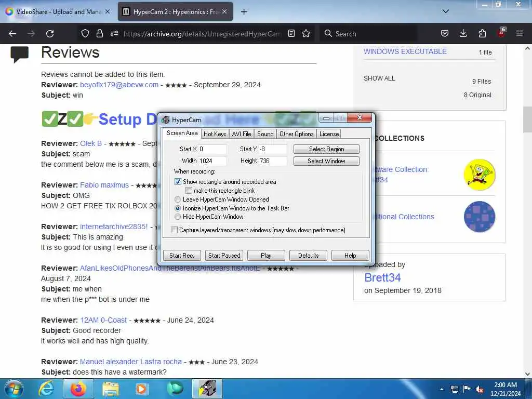Click the HyperCam camera icon on taskbar

coord(207,389)
